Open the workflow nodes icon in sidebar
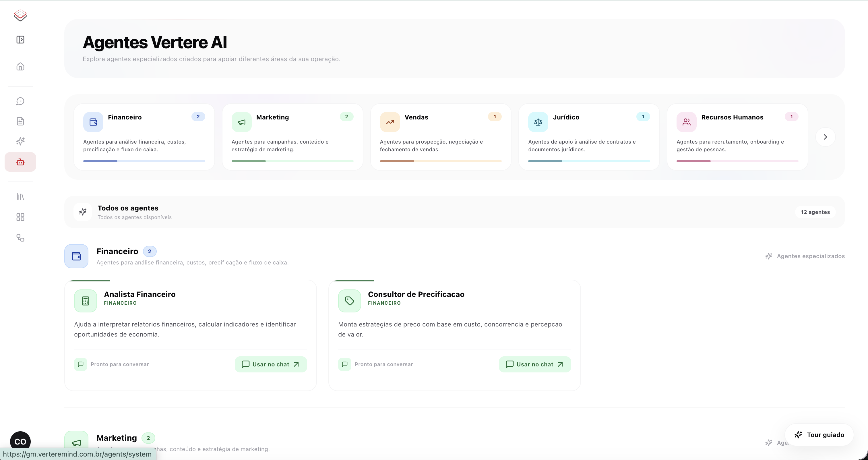This screenshot has height=460, width=868. point(20,238)
